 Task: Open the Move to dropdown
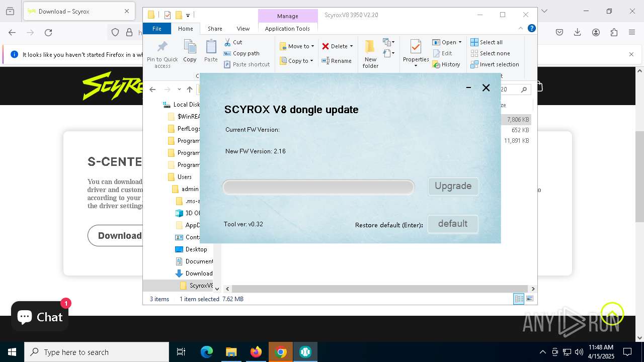coord(297,46)
